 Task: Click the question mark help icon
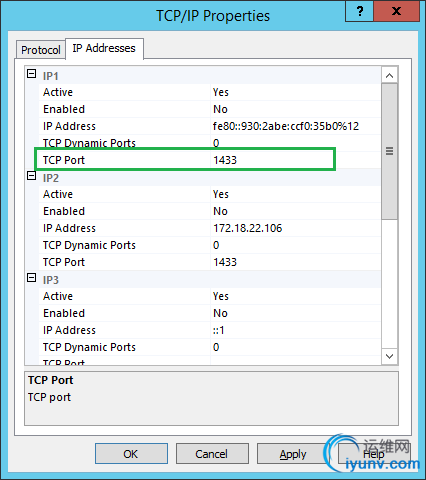pyautogui.click(x=360, y=11)
